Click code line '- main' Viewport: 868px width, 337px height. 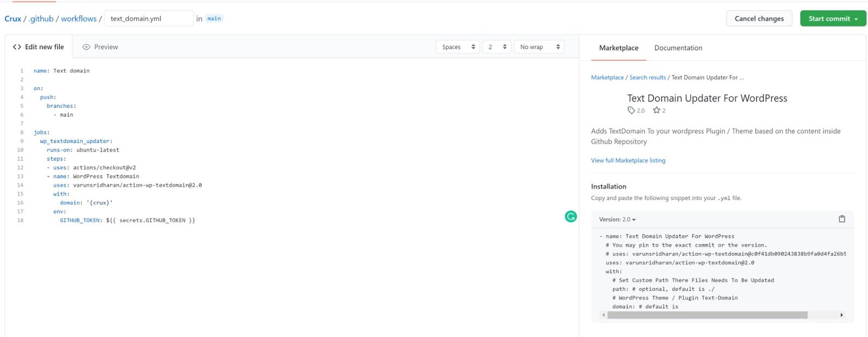pos(63,115)
